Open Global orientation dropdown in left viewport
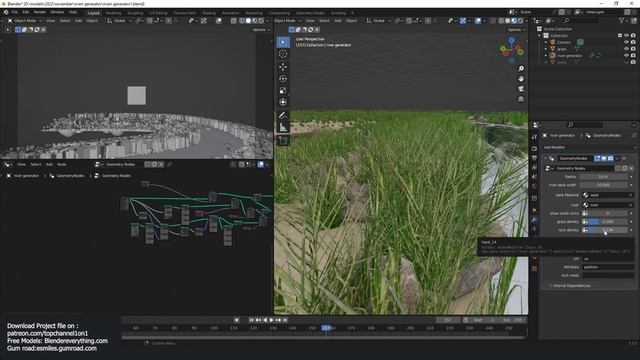Viewport: 640px width, 360px height. [x=119, y=20]
